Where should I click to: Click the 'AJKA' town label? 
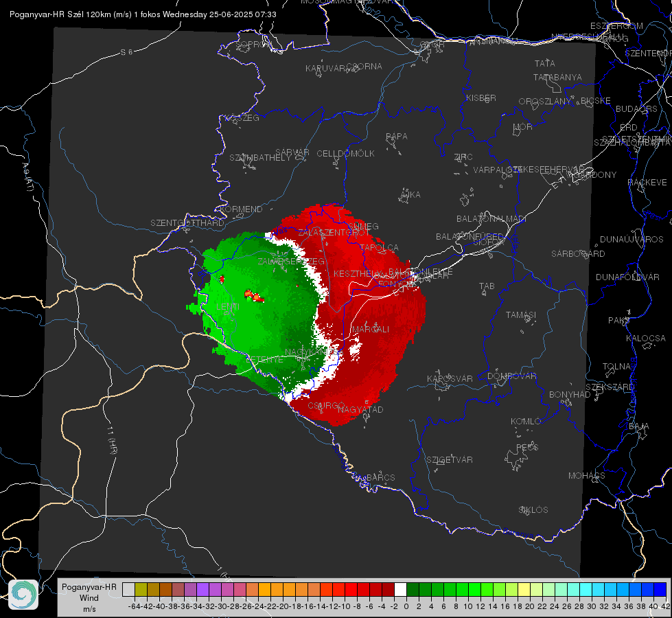(410, 195)
